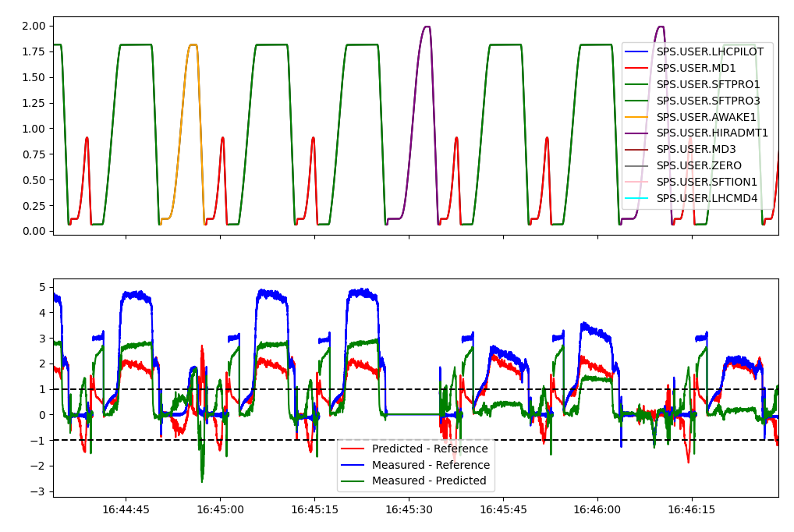
Task: Click the 16:44:45 time axis tick label
Action: [126, 509]
